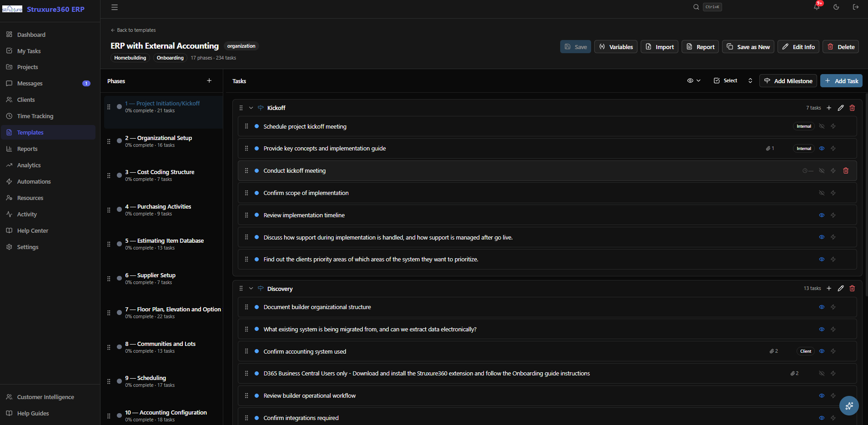Screen dimensions: 868x425
Task: Toggle visibility for Confirm scope of implementation
Action: 822,193
